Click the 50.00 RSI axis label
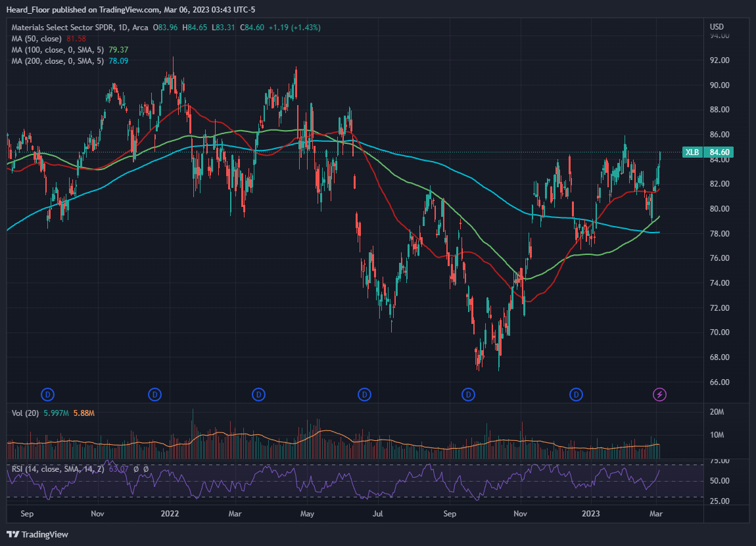 point(719,480)
